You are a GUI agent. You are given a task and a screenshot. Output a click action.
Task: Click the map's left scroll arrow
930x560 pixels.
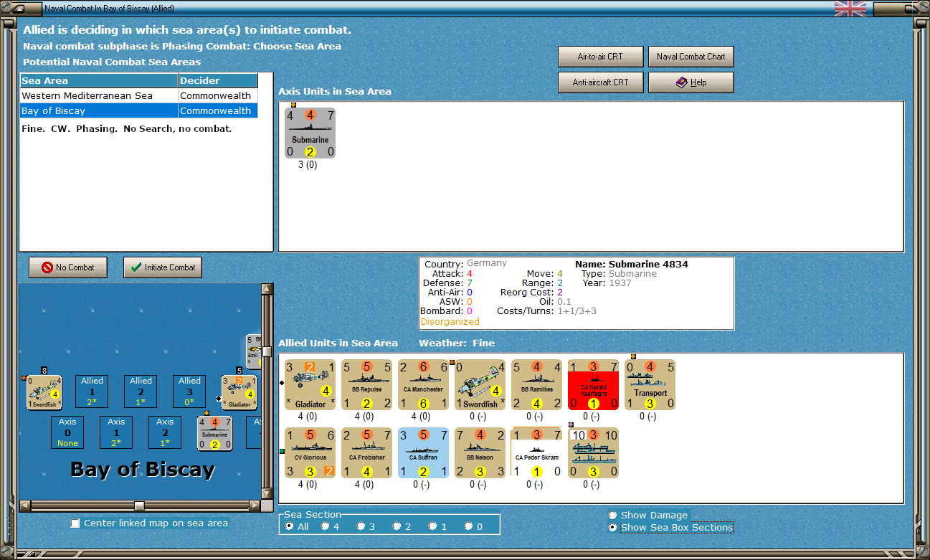[25, 506]
